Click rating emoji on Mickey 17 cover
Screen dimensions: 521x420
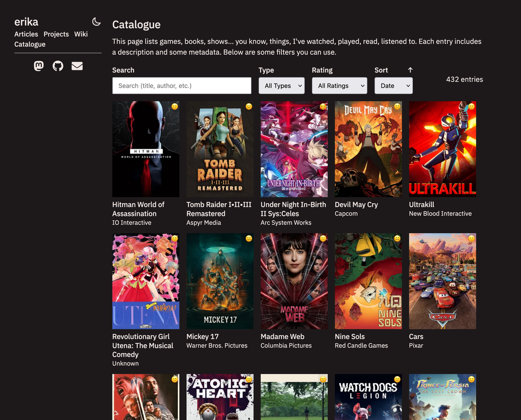tap(249, 238)
